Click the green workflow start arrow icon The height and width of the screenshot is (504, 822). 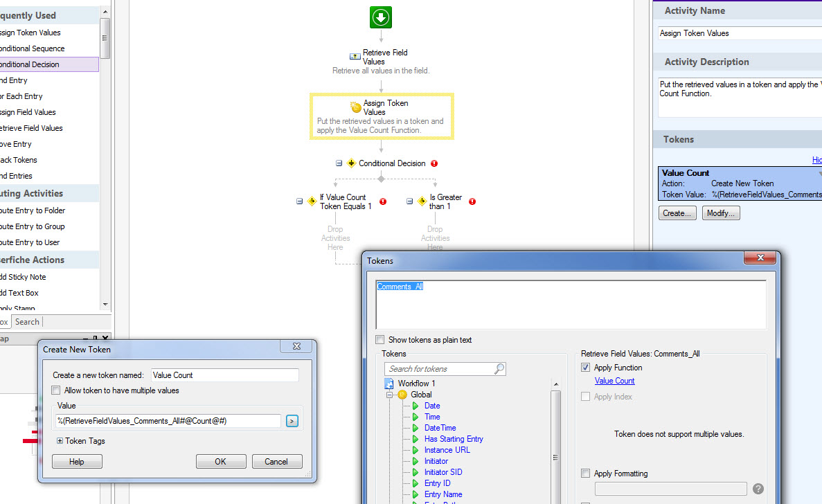click(380, 17)
